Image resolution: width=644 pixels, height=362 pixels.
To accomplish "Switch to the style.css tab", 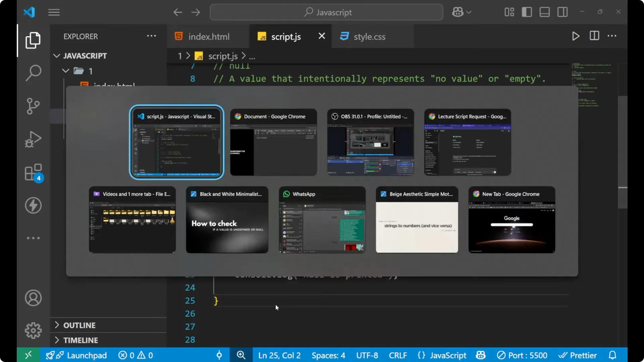I will click(369, 37).
